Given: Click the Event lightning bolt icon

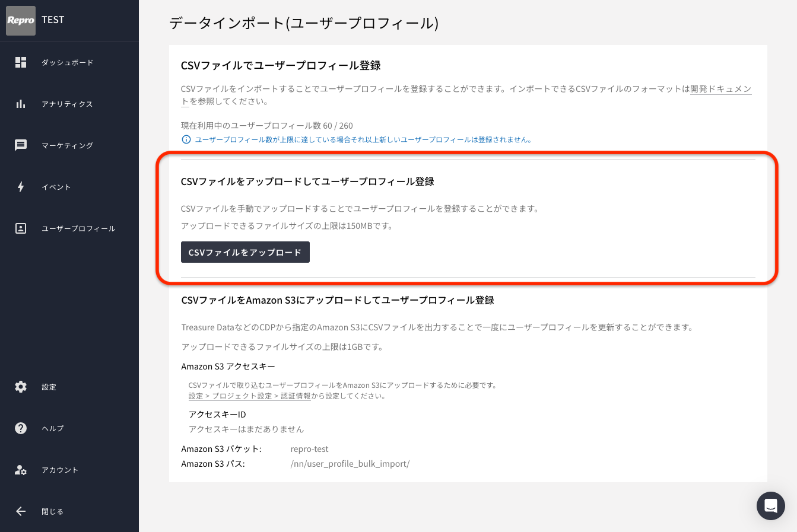Looking at the screenshot, I should pyautogui.click(x=21, y=187).
